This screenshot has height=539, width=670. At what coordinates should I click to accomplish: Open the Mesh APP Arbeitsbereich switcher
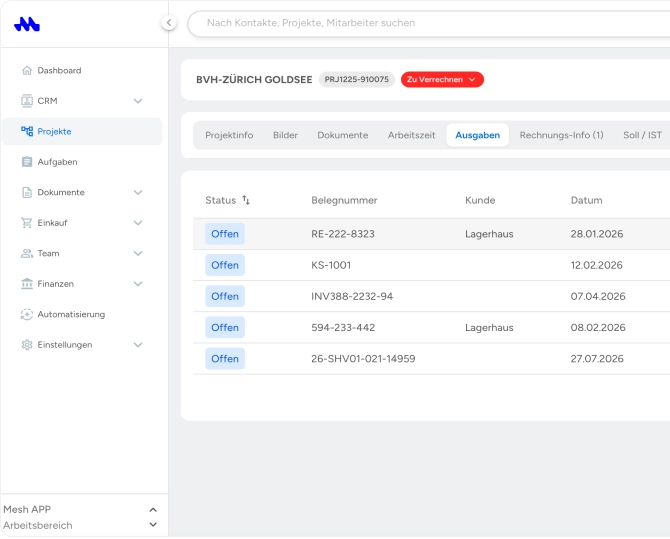(x=80, y=517)
